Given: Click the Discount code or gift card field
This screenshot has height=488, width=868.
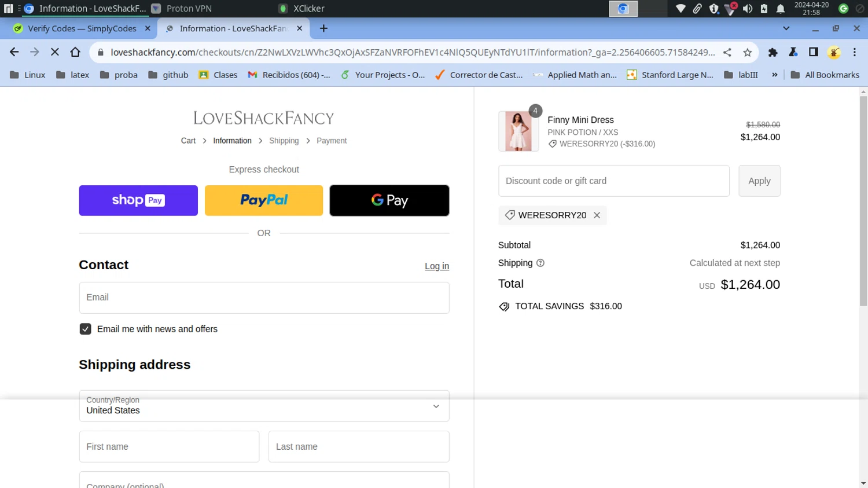Looking at the screenshot, I should coord(614,181).
